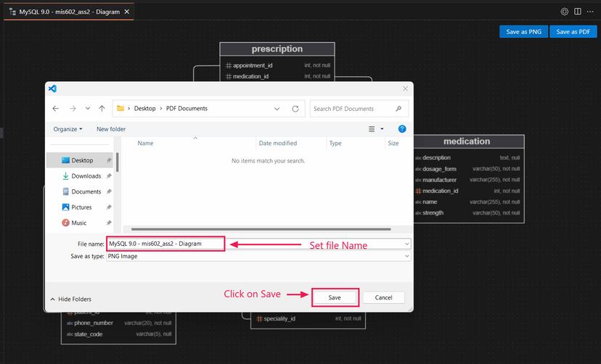Open view options dropdown arrow

click(x=382, y=129)
